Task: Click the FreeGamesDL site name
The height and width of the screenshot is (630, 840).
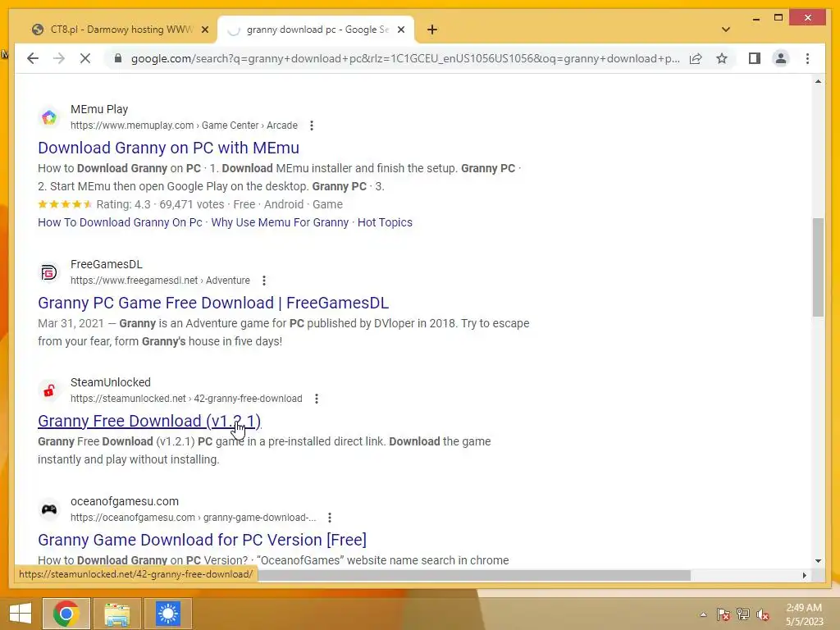Action: [107, 264]
